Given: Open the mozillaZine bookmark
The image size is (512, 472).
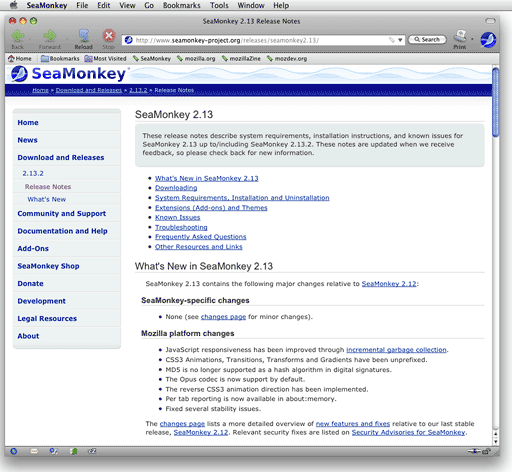Looking at the screenshot, I should [241, 59].
